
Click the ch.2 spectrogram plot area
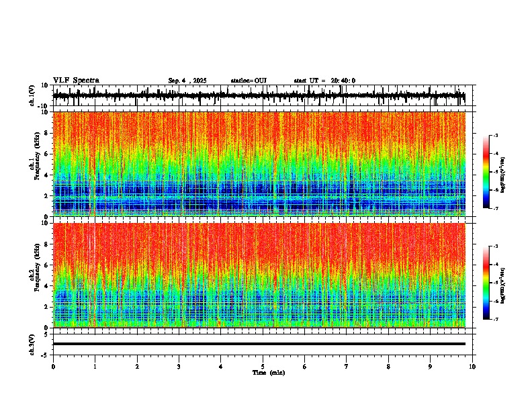click(x=259, y=275)
